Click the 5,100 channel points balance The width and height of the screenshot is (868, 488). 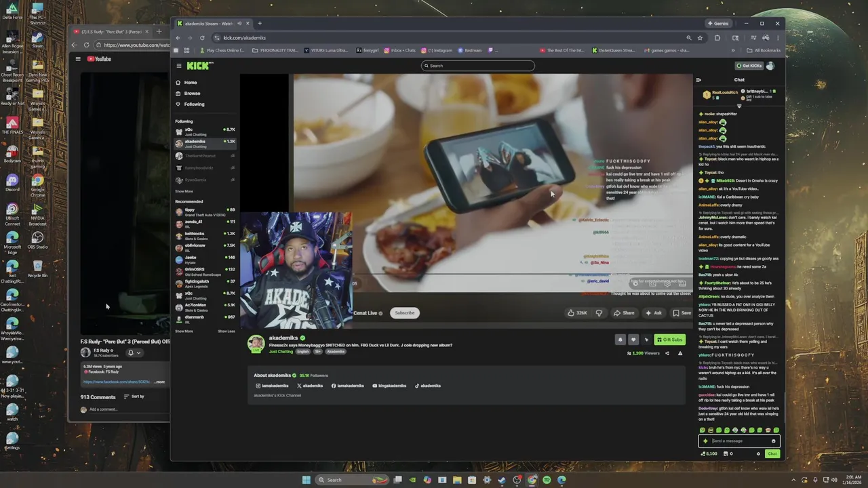(709, 453)
